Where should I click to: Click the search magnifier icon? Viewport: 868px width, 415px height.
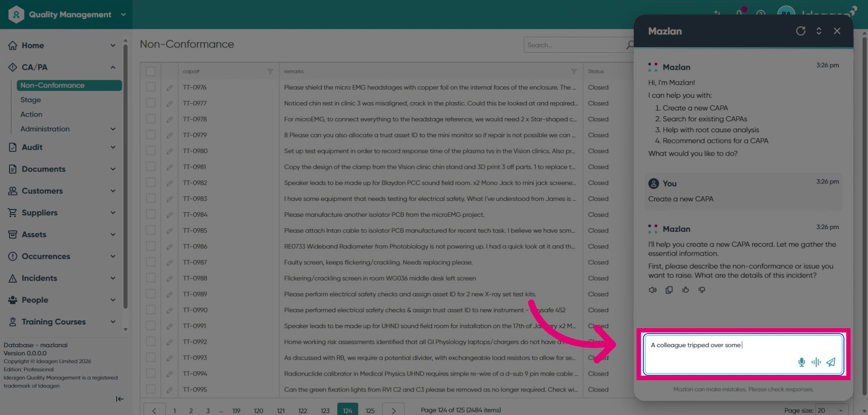pos(630,45)
